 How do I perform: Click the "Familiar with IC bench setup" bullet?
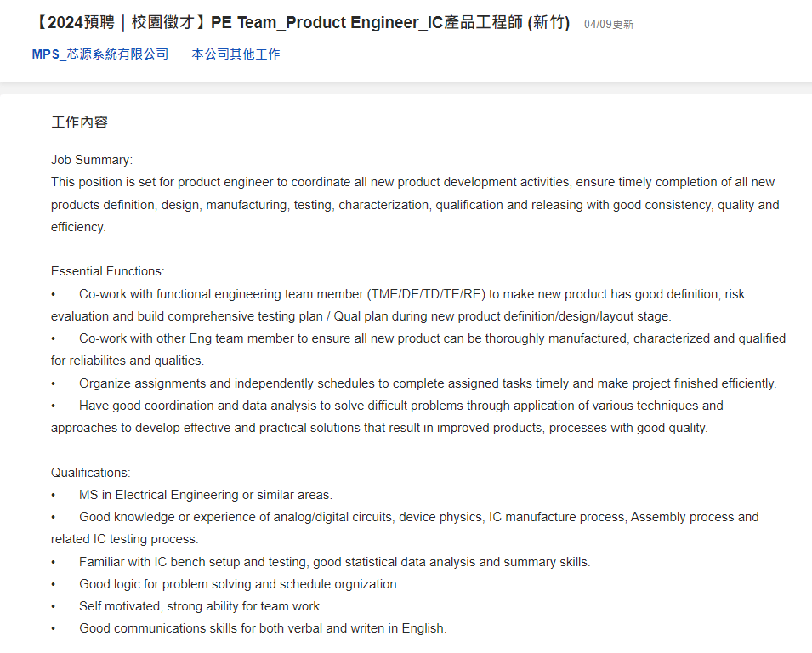click(334, 562)
